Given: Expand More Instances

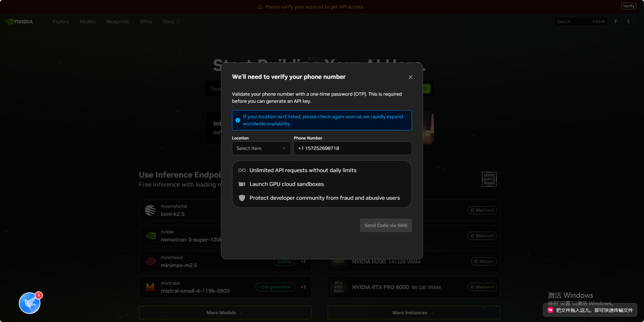Looking at the screenshot, I should point(413,313).
